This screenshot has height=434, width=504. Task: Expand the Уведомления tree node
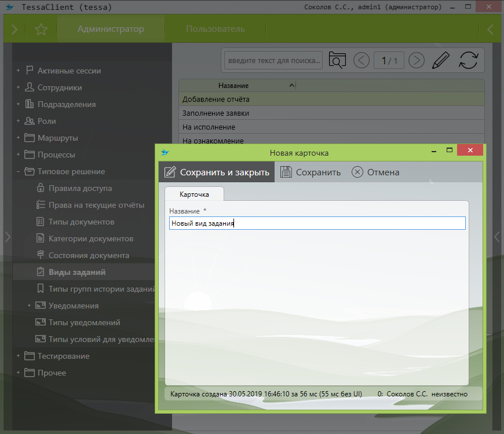coord(30,306)
